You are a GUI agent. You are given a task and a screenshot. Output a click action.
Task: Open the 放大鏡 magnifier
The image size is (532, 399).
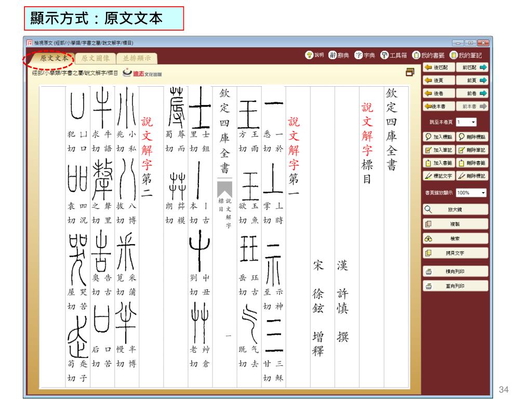click(x=455, y=210)
